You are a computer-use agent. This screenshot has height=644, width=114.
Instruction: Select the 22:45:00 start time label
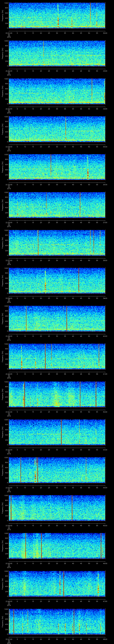click(x=9, y=563)
